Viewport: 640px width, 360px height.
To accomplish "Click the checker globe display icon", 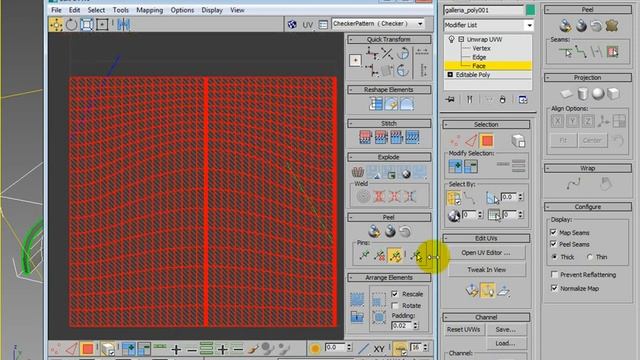I will 292,24.
